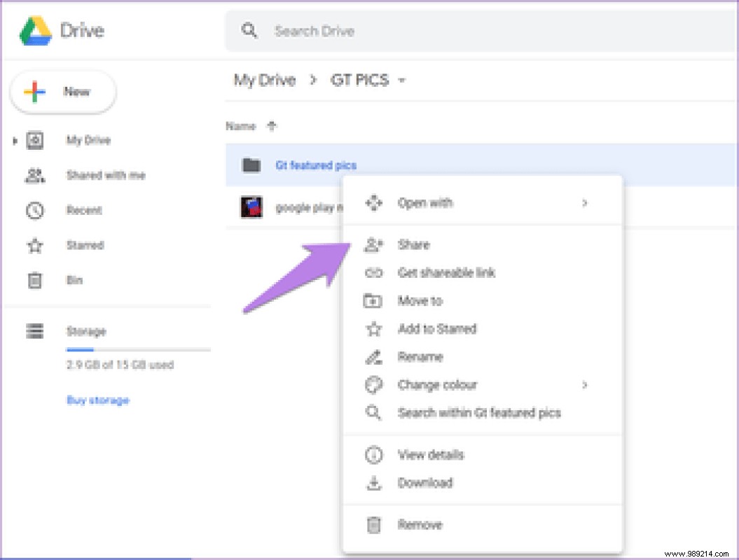This screenshot has height=560, width=739.
Task: Open the GT PICS breadcrumb dropdown
Action: point(401,80)
